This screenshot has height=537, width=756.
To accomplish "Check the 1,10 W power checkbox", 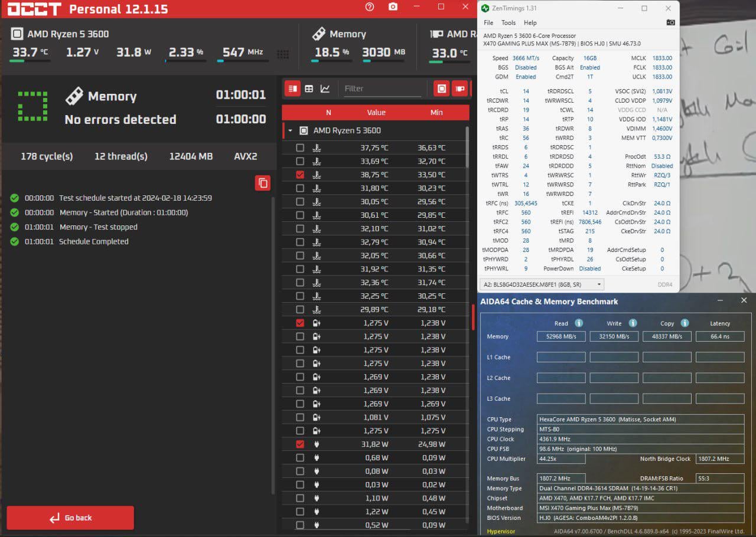I will click(300, 498).
